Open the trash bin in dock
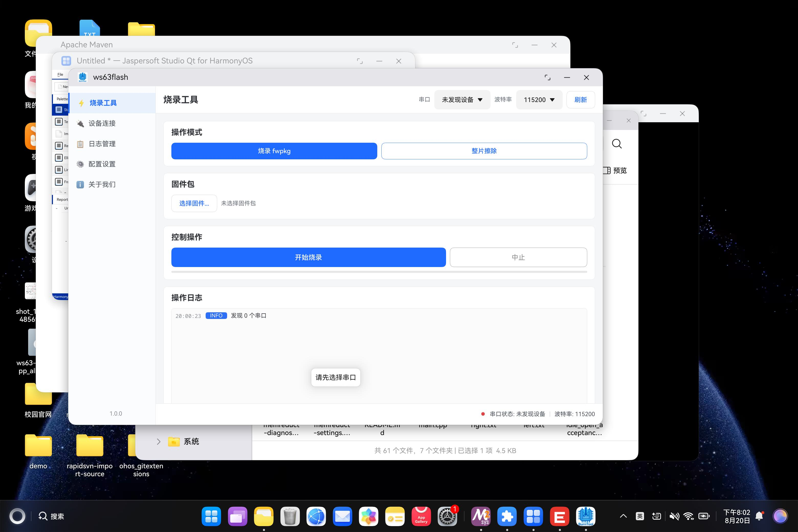The height and width of the screenshot is (532, 798). pyautogui.click(x=290, y=516)
